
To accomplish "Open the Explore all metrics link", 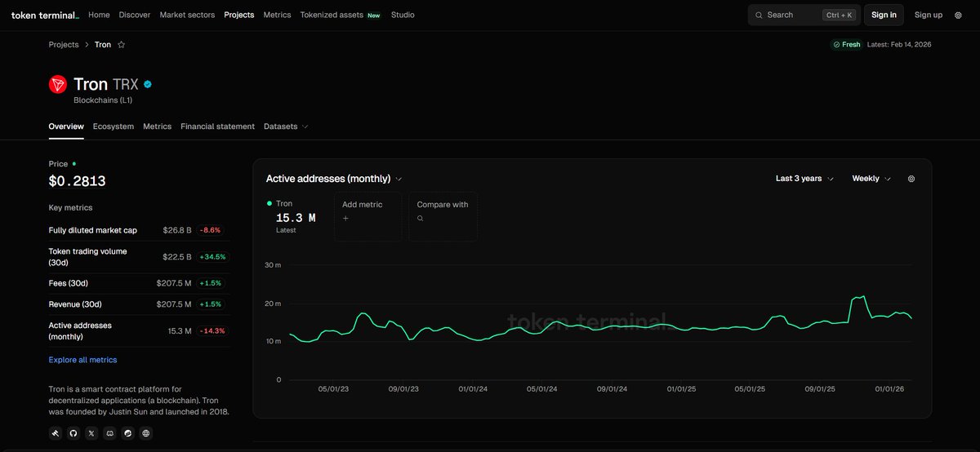I will [82, 360].
